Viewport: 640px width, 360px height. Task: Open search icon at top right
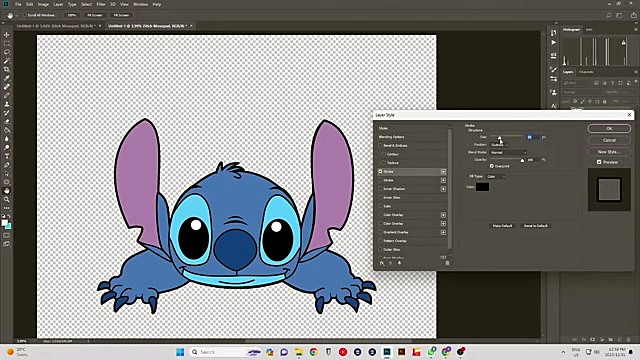click(x=609, y=15)
